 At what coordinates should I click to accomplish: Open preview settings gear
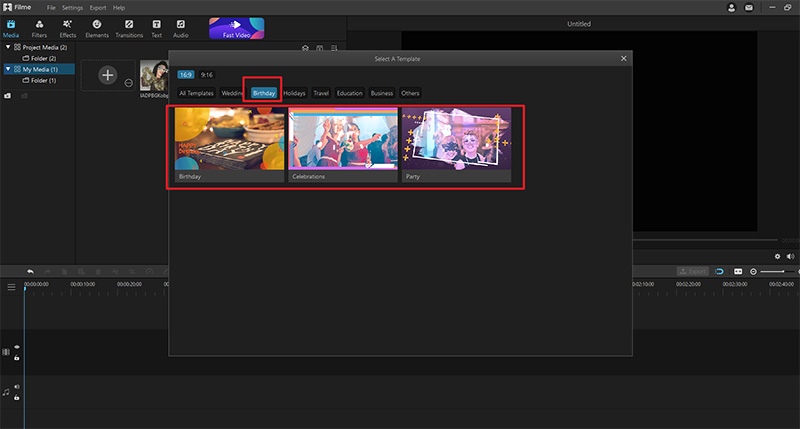coord(777,257)
